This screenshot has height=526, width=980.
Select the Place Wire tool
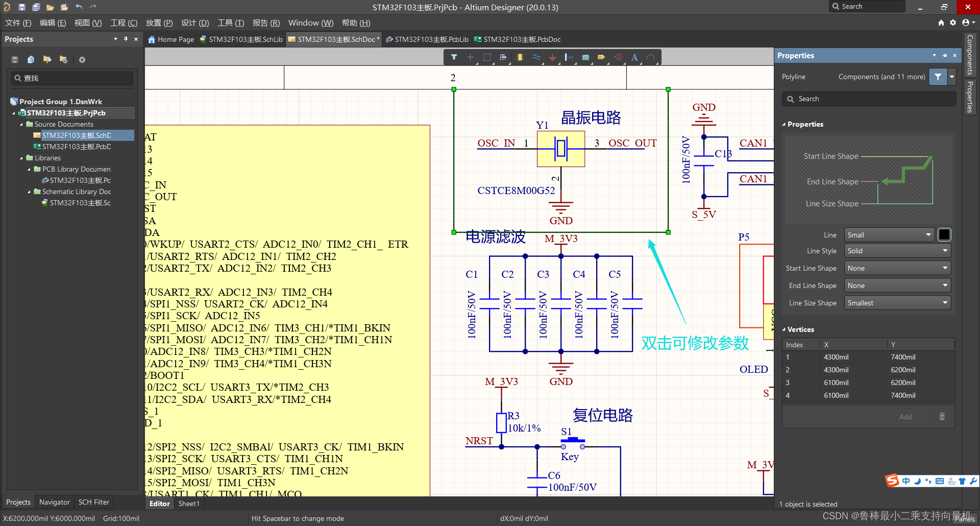(536, 57)
